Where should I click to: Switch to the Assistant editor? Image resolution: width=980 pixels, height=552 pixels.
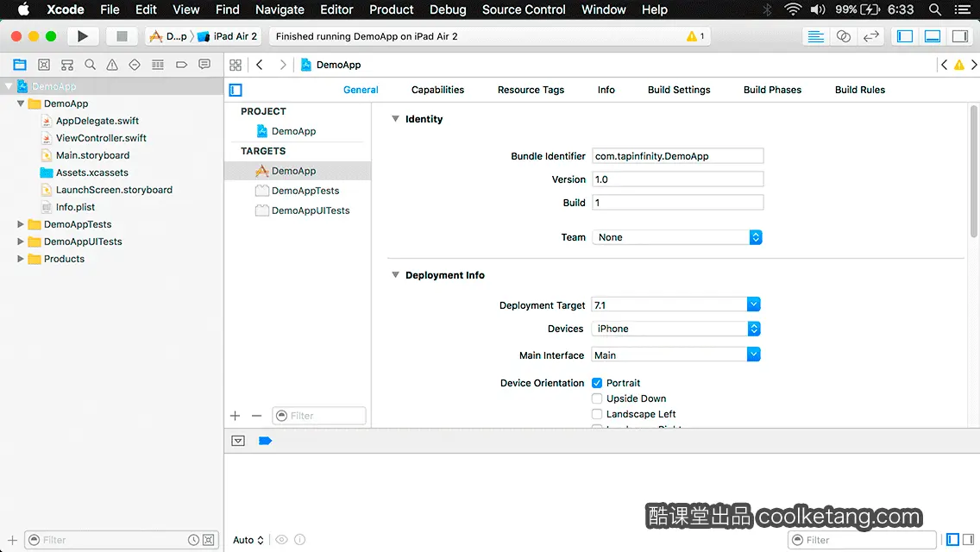coord(843,36)
